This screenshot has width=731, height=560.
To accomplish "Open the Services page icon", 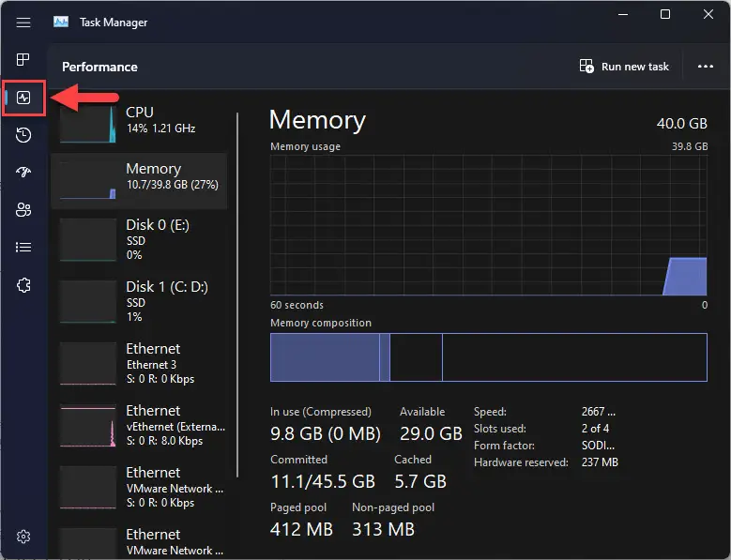I will tap(23, 284).
